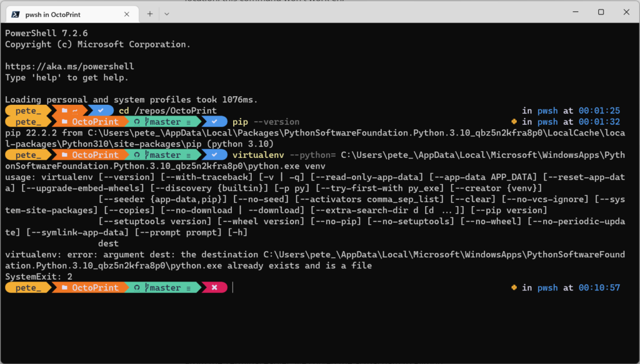
Task: Click the PowerShell icon in tab
Action: 16,14
